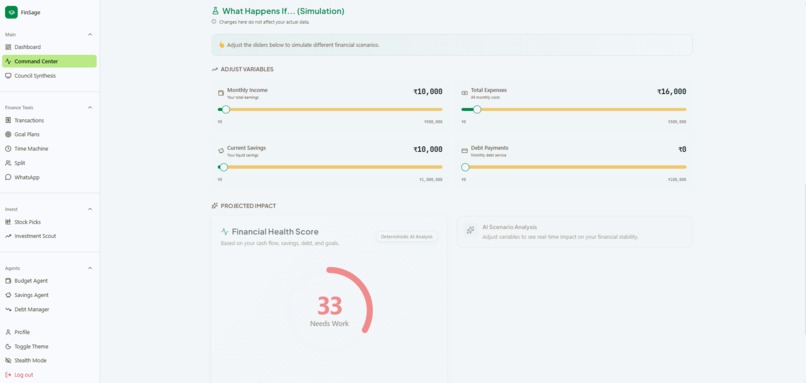Click the Profile person icon
Screen dimensions: 806x383
[8, 332]
